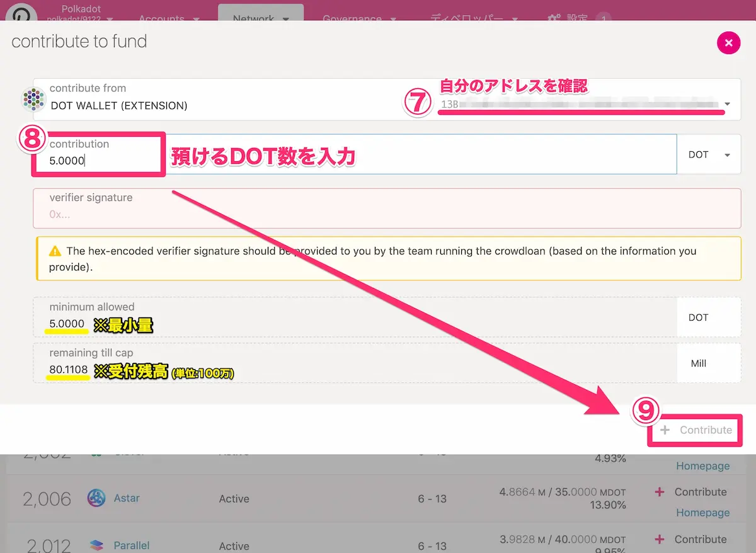Open the DOT unit dropdown beside contribution
This screenshot has width=756, height=553.
click(709, 154)
